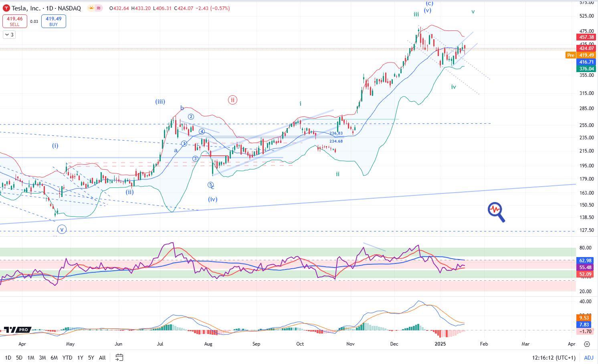The width and height of the screenshot is (598, 364).
Task: Show the All time range
Action: 102,358
